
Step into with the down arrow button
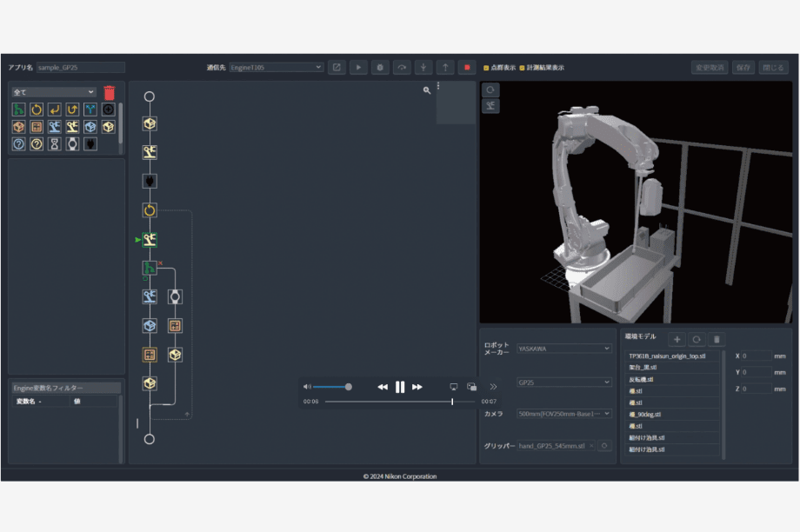(x=423, y=67)
